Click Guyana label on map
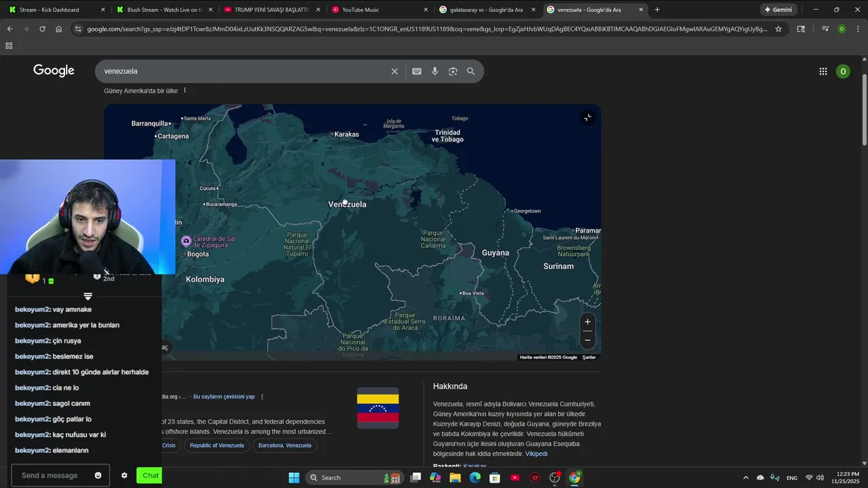The height and width of the screenshot is (488, 868). point(495,253)
